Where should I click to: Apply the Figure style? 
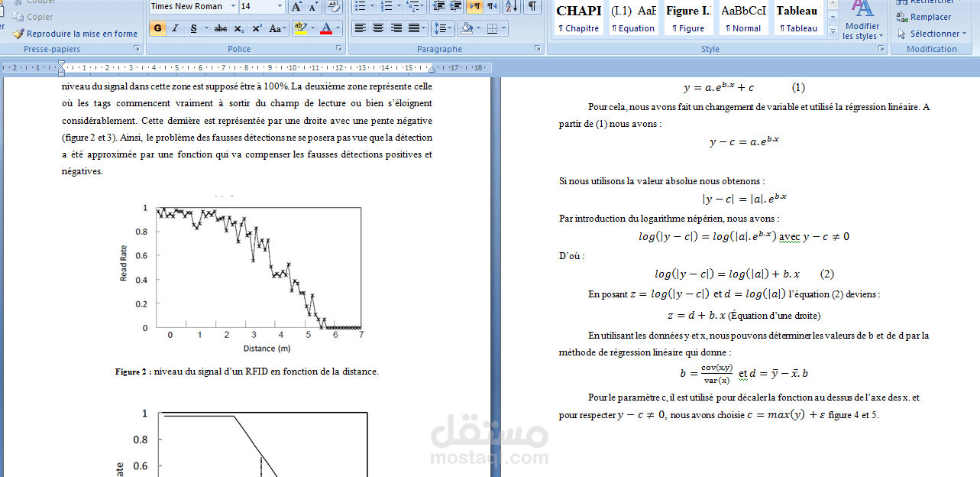pyautogui.click(x=688, y=18)
